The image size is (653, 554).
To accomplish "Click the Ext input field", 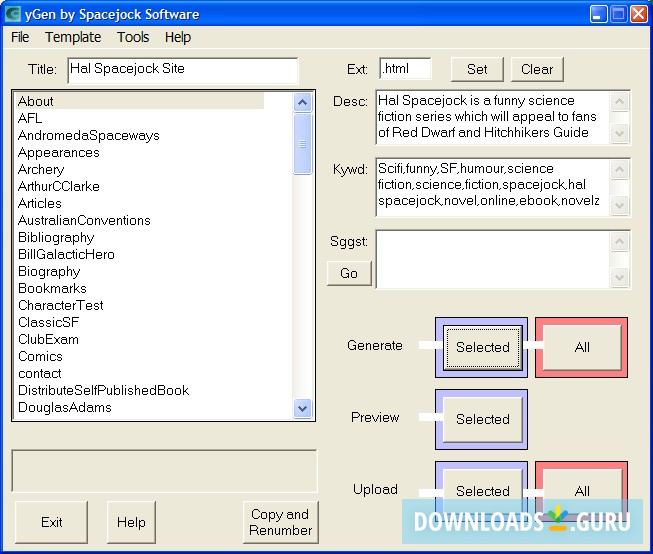I will 405,69.
